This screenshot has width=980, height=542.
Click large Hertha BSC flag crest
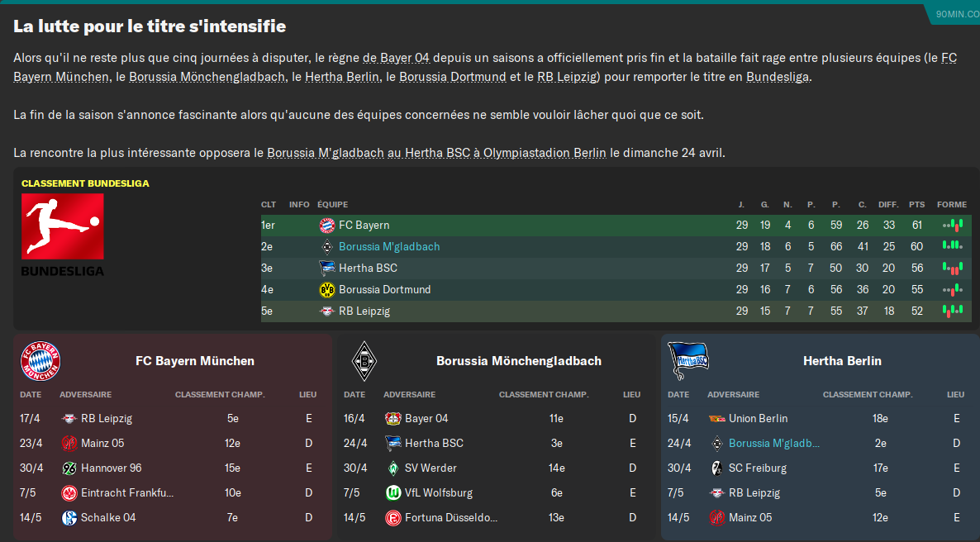pyautogui.click(x=688, y=361)
